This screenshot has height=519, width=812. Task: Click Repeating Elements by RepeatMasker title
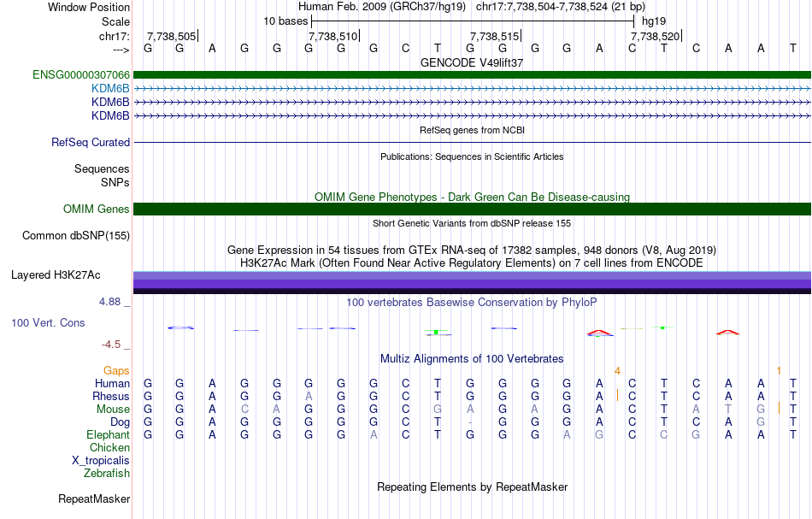pyautogui.click(x=472, y=487)
